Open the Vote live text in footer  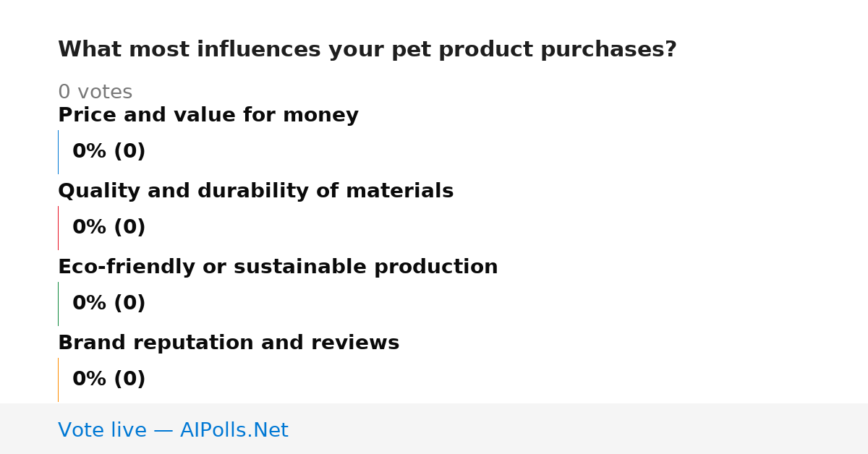click(102, 431)
